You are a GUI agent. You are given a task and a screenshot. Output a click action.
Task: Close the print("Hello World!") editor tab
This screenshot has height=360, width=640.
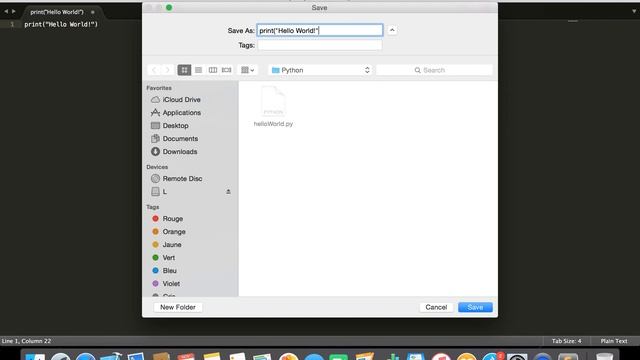click(93, 12)
